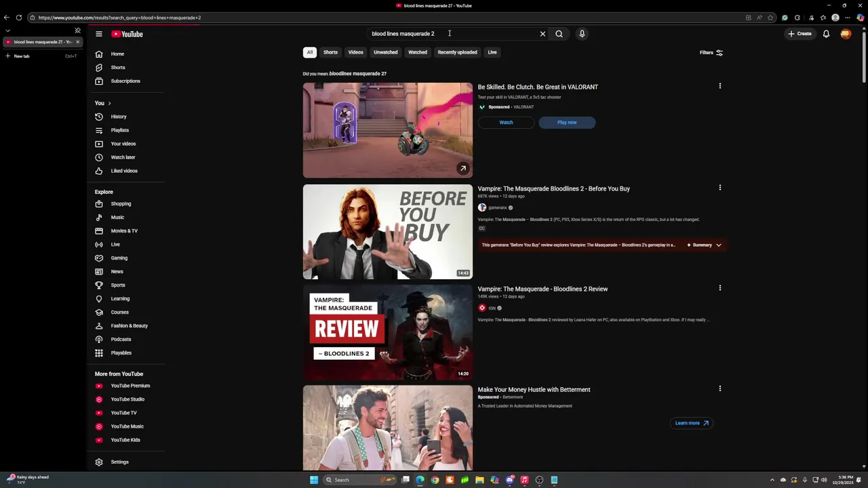Expand the You section chevron
This screenshot has width=868, height=488.
click(x=109, y=103)
